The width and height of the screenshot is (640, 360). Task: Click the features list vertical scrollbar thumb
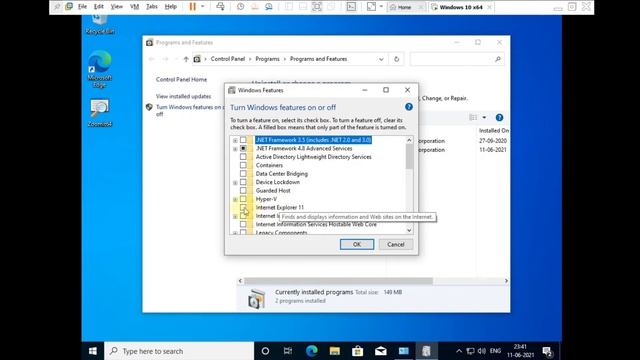[x=409, y=157]
